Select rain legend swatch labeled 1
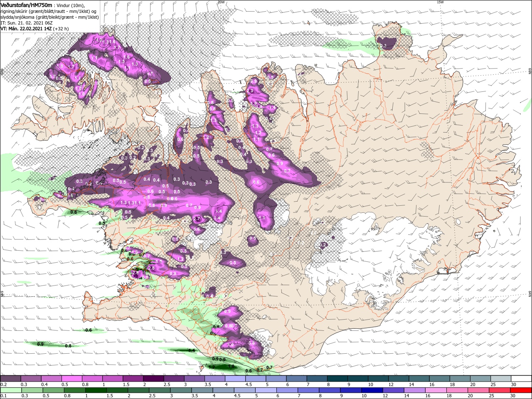 [x=97, y=390]
